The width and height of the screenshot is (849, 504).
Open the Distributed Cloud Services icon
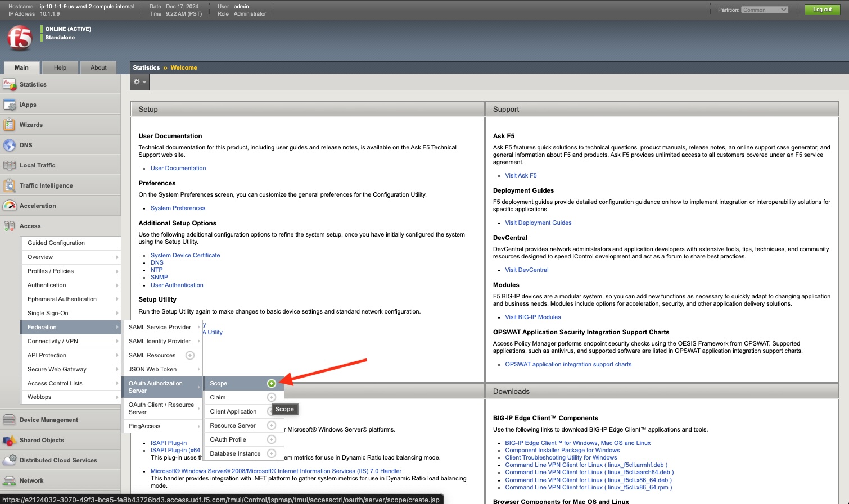[x=10, y=460]
